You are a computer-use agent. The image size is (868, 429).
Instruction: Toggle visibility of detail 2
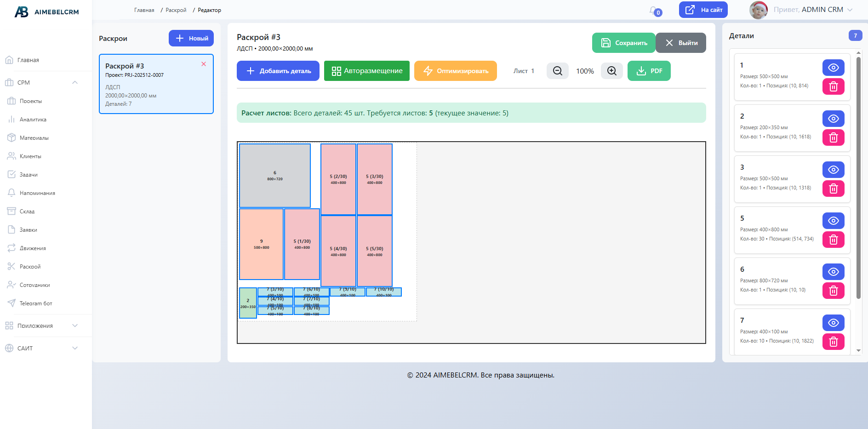click(833, 119)
